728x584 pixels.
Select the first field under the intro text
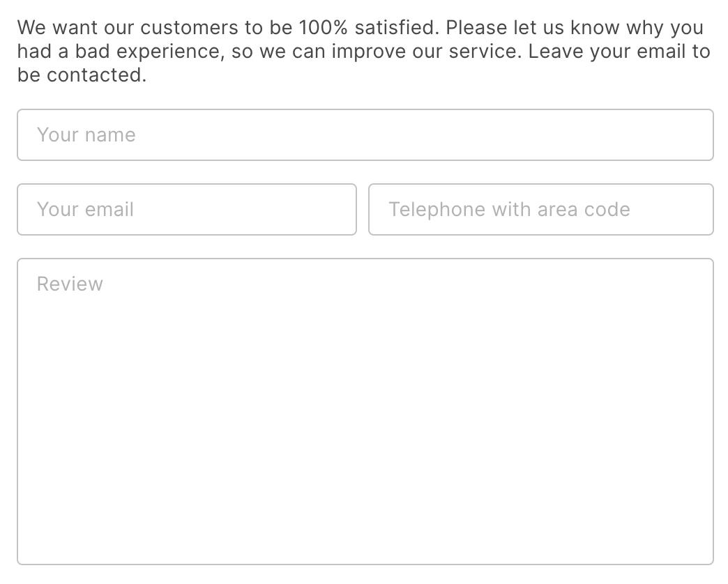pos(365,135)
